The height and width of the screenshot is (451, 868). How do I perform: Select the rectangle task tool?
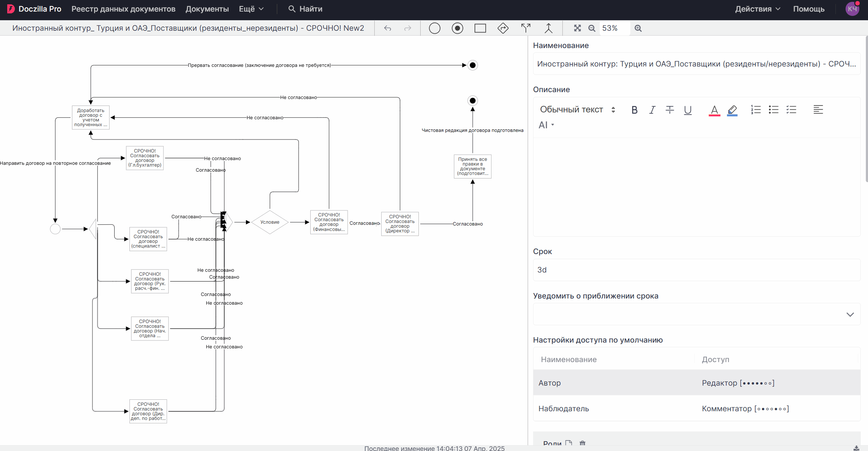tap(480, 28)
